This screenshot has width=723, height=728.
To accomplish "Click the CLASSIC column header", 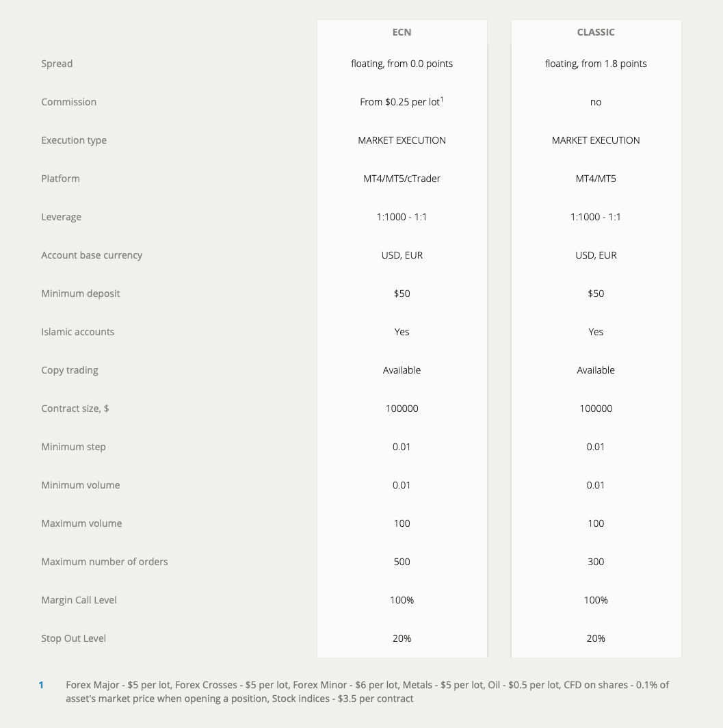I will click(596, 32).
